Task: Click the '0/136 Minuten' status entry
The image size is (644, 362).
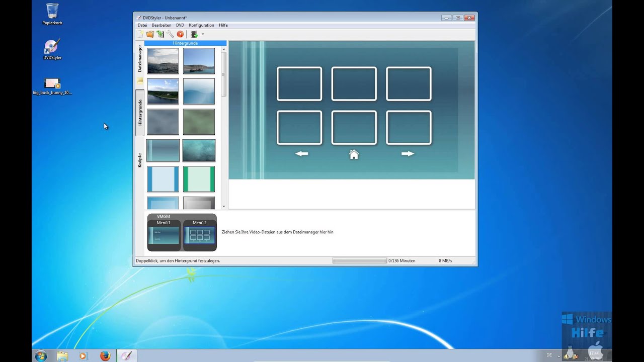Action: click(401, 261)
